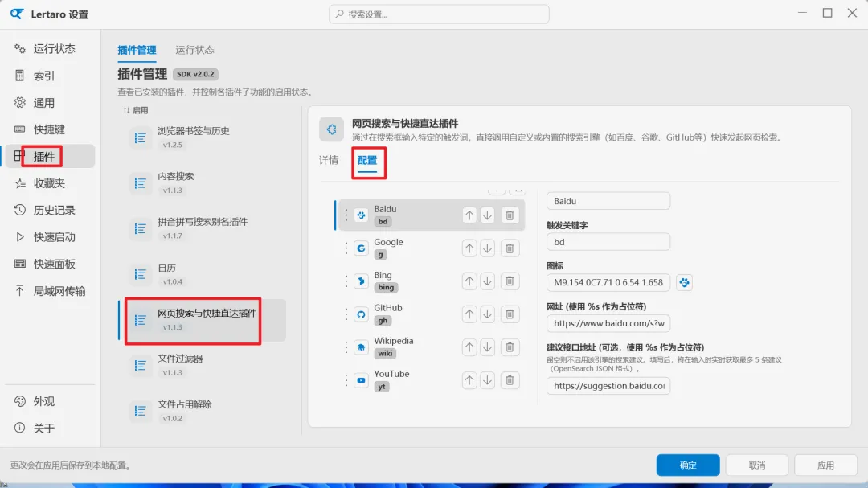Move Baidu engine up

pyautogui.click(x=469, y=215)
